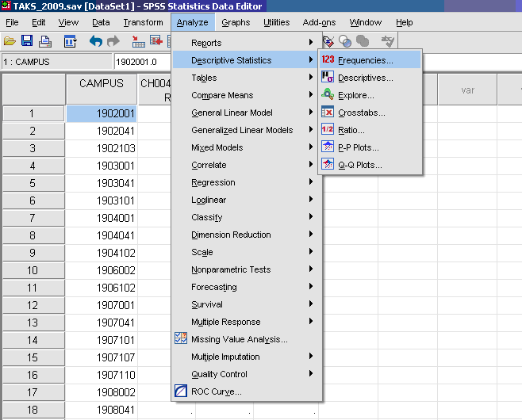Expand the General Linear Model submenu
Viewport: 522px width, 420px height.
[x=247, y=113]
